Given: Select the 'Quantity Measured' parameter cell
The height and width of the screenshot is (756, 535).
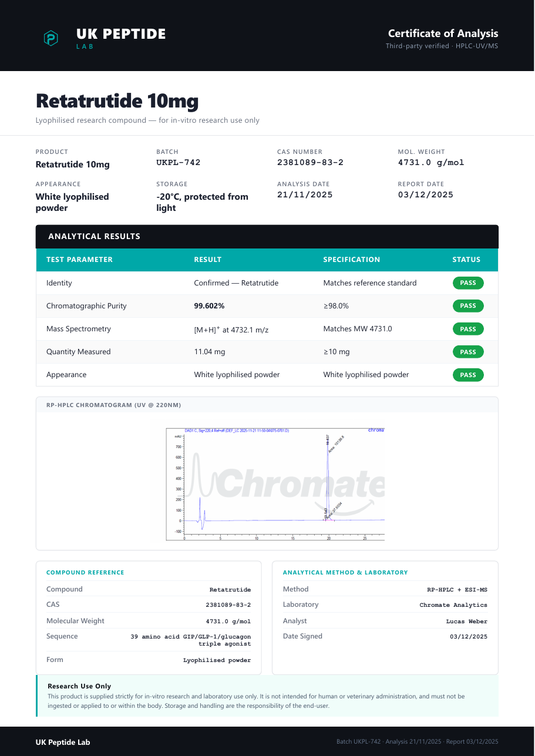Looking at the screenshot, I should click(x=79, y=352).
